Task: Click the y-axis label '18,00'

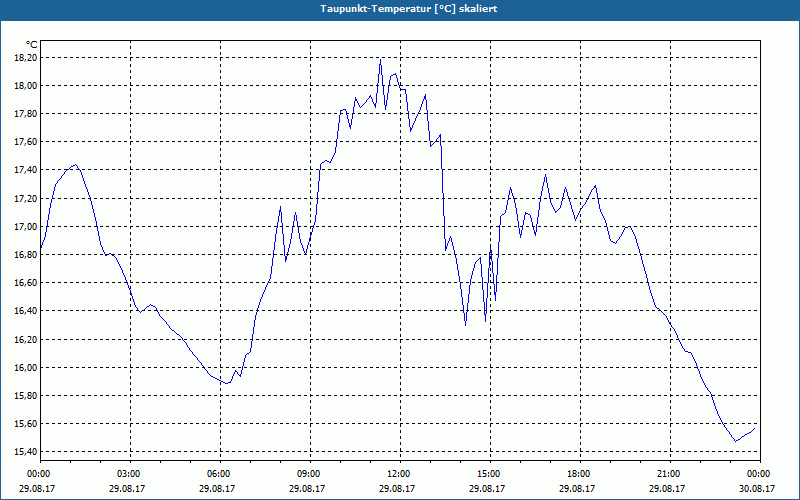Action: 25,86
